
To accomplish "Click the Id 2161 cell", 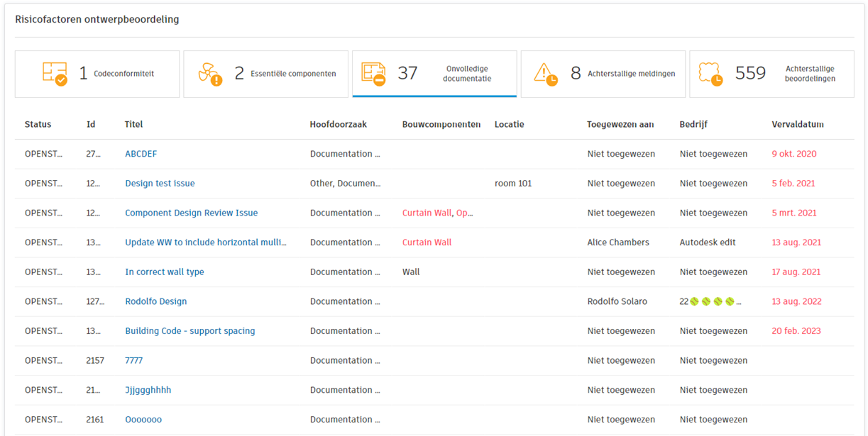I will tap(95, 420).
